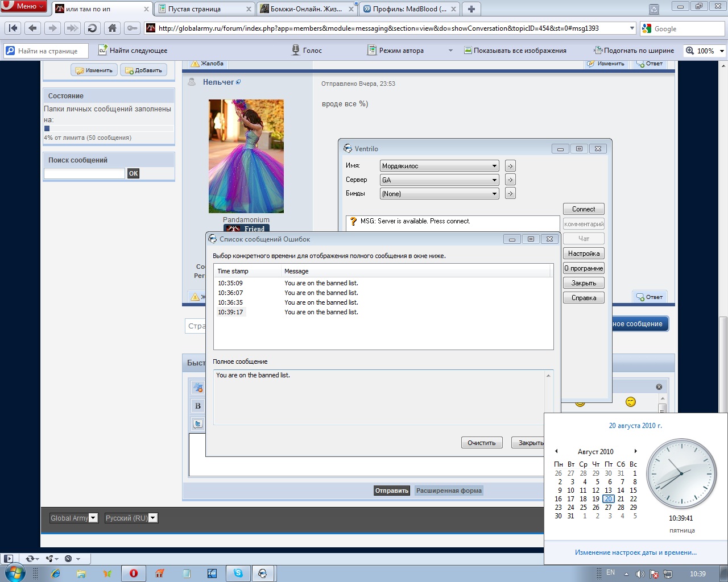Expand the address bar history dropdown
Screen dimensions: 728x582
(632, 28)
